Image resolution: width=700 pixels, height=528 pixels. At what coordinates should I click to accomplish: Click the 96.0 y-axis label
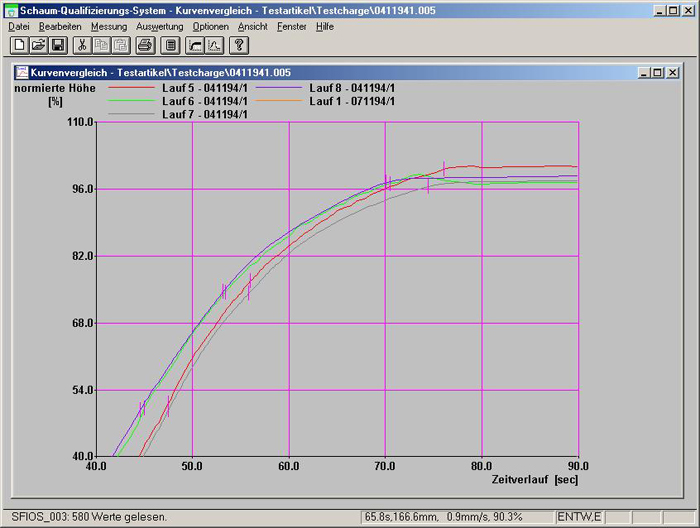click(x=83, y=189)
